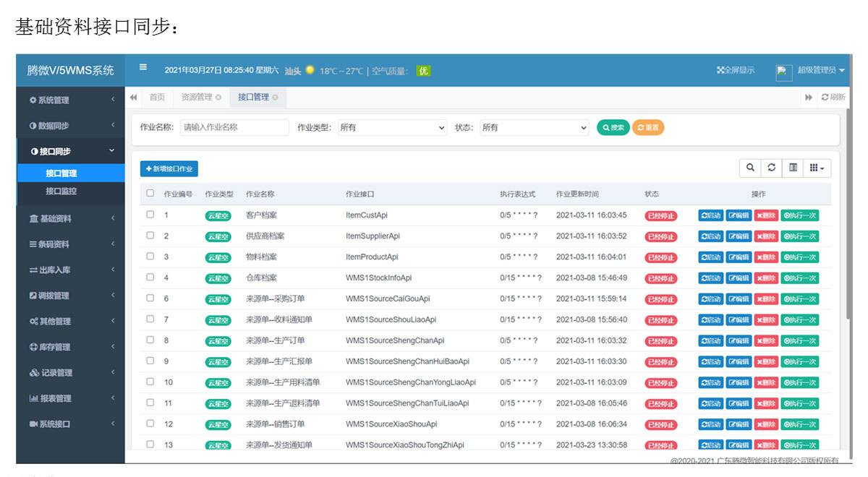Open the 状态 dropdown filter

click(535, 128)
